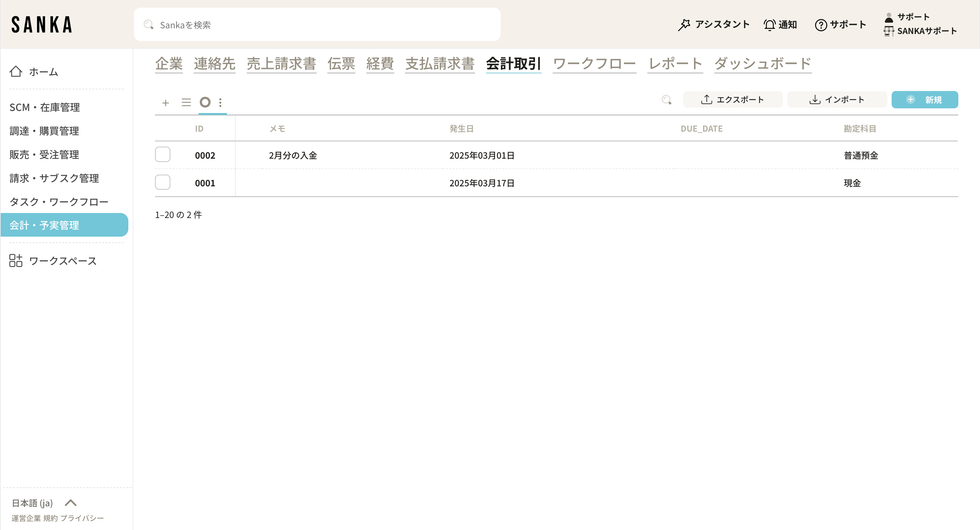Click the plus icon to add a view
The height and width of the screenshot is (530, 980).
[165, 103]
